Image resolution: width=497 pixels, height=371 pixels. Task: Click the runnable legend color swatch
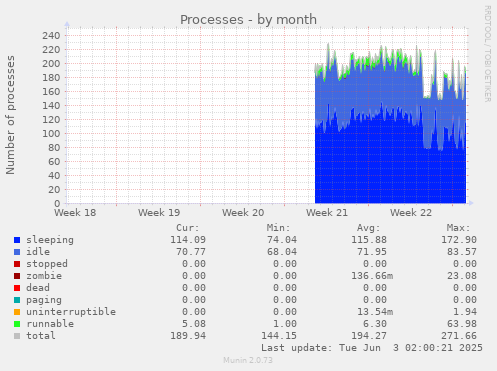pyautogui.click(x=17, y=324)
